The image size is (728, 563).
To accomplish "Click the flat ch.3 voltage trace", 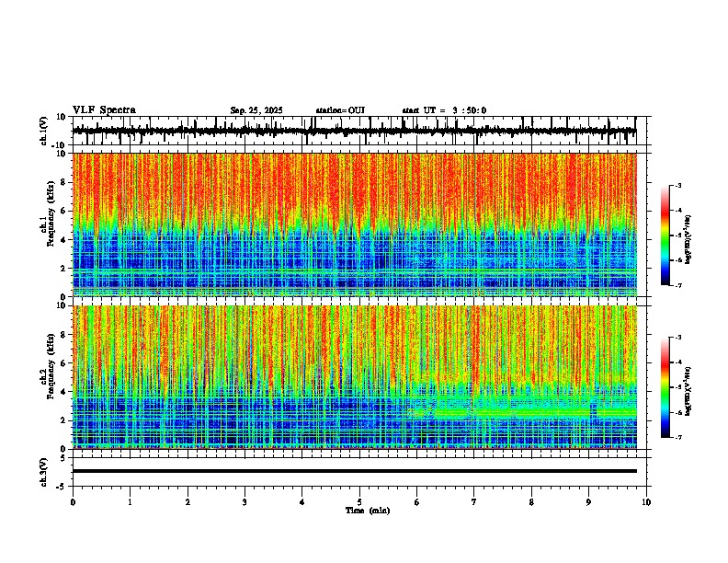I will (x=354, y=471).
